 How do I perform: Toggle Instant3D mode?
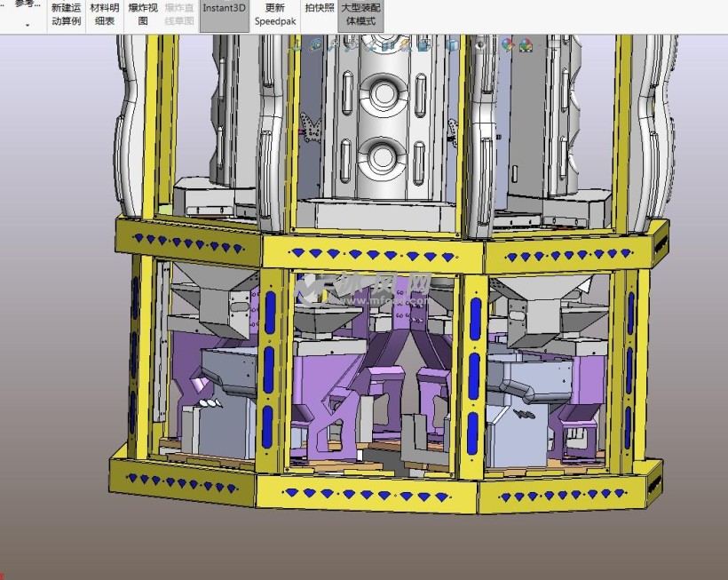pyautogui.click(x=224, y=9)
